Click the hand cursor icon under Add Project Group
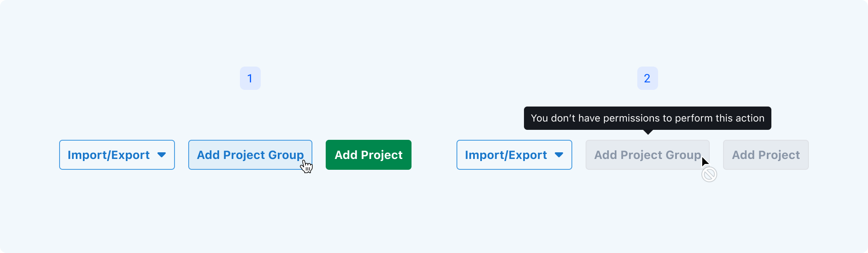Screen dimensions: 868x253 [305, 166]
